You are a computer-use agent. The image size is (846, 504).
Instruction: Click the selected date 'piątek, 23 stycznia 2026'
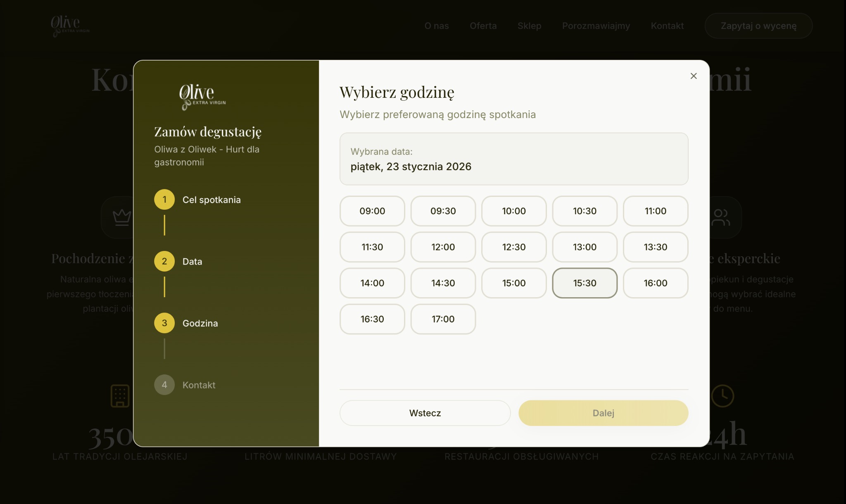[411, 166]
